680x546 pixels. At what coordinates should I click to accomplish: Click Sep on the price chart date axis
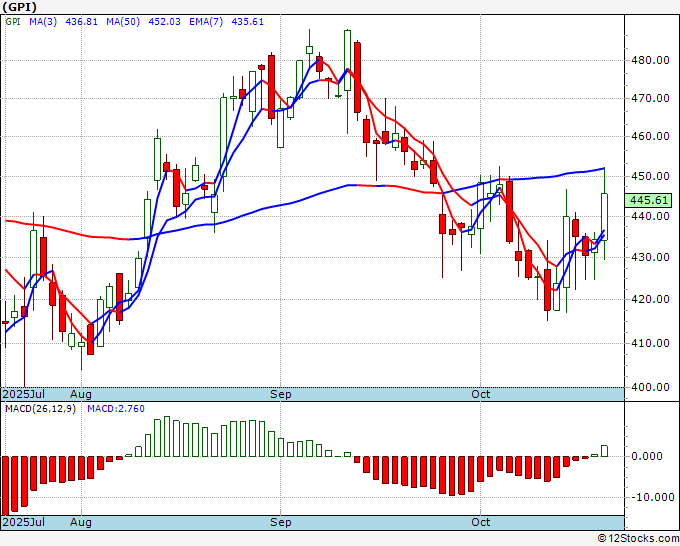(281, 394)
